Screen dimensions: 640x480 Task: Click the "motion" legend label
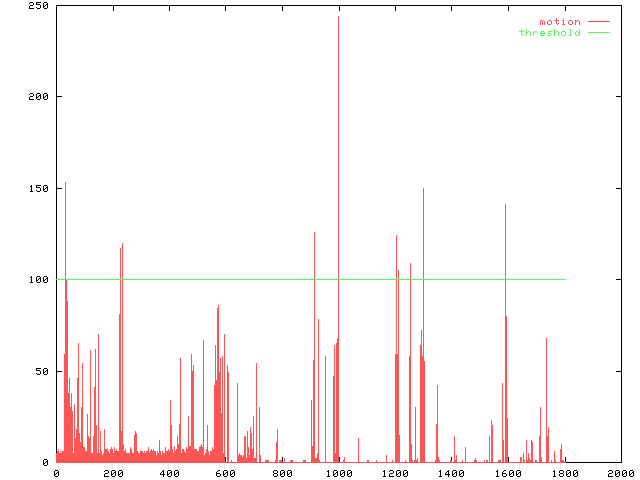click(559, 22)
